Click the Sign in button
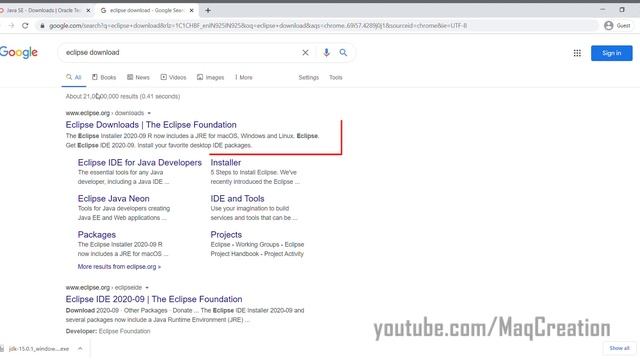Screen dimensions: 640x360 click(611, 53)
